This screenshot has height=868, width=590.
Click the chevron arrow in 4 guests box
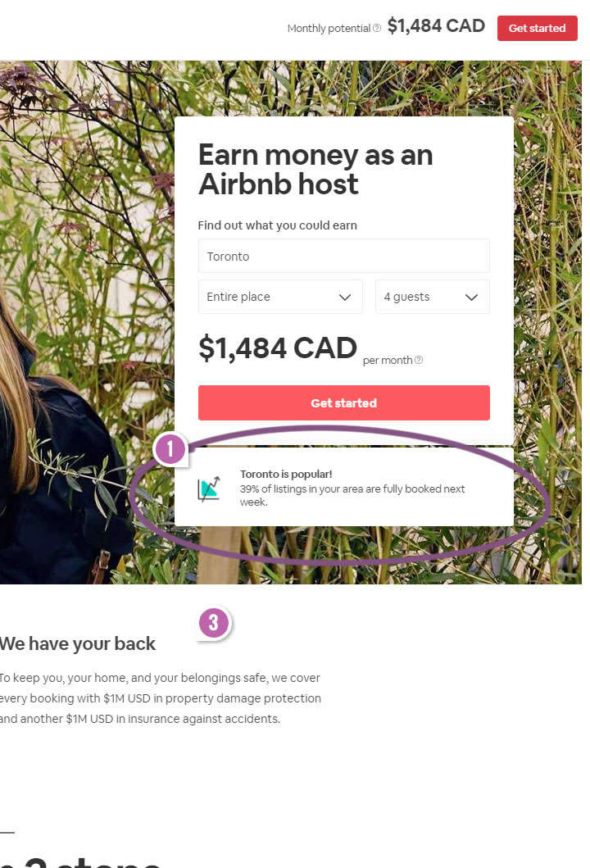(x=471, y=298)
